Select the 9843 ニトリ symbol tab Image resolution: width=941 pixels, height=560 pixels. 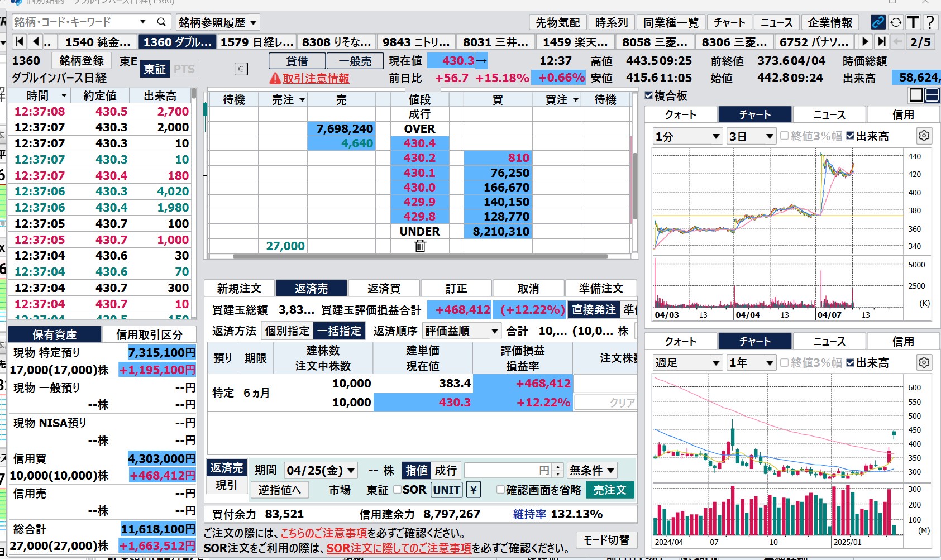[416, 42]
